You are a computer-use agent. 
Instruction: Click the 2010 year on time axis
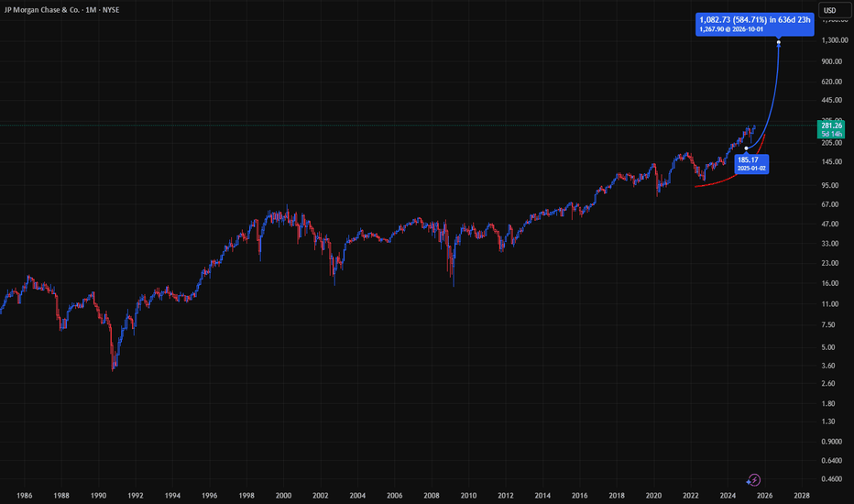click(468, 496)
